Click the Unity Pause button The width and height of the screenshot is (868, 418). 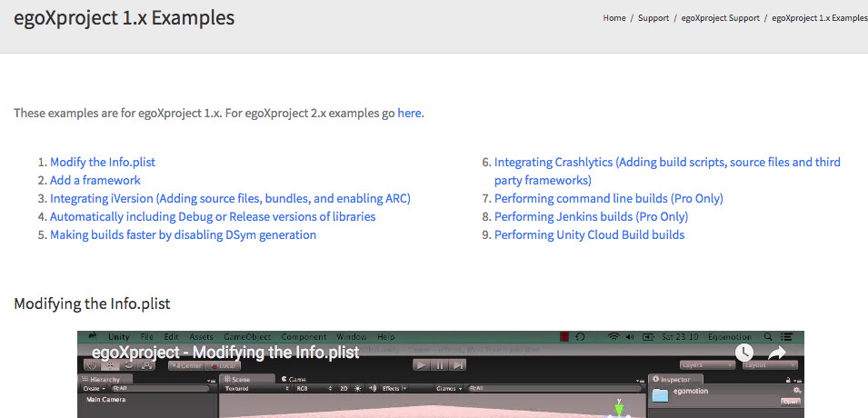click(440, 365)
